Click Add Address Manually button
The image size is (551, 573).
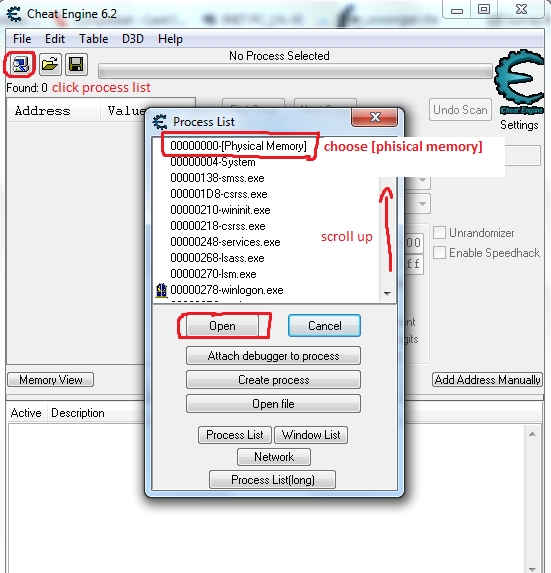pyautogui.click(x=487, y=380)
